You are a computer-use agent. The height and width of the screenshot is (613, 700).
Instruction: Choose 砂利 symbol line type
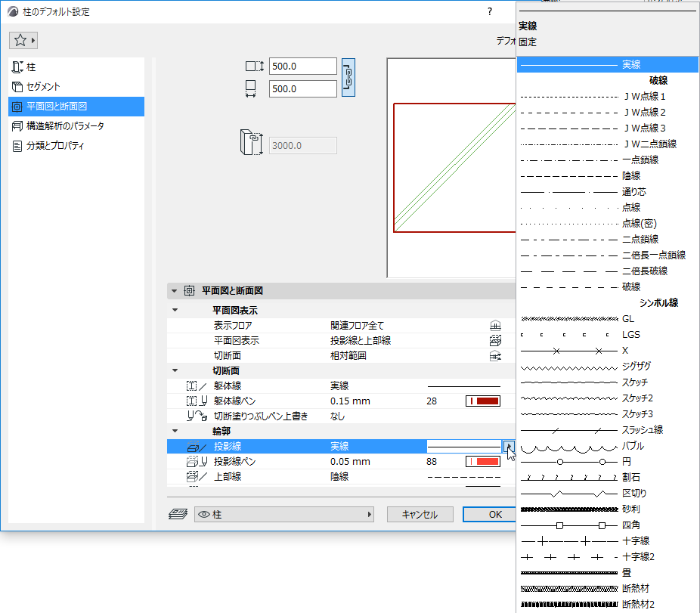[x=607, y=509]
